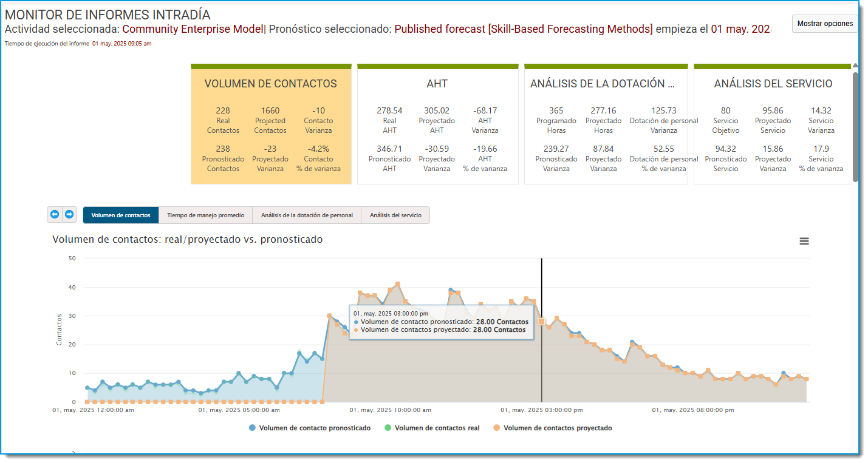Click the '14.32' Servicio Varianza value
Screen dimensions: 868x463
(x=821, y=110)
